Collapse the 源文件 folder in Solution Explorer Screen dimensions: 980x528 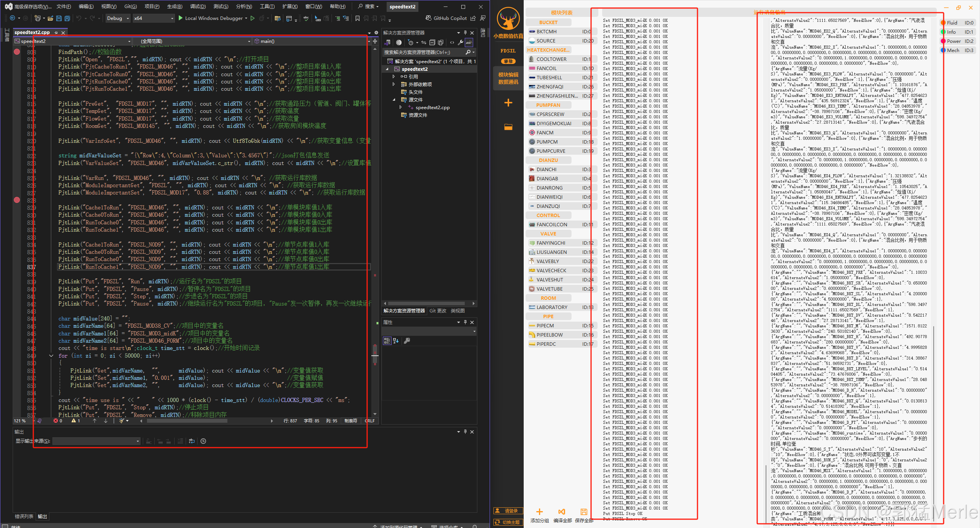394,100
